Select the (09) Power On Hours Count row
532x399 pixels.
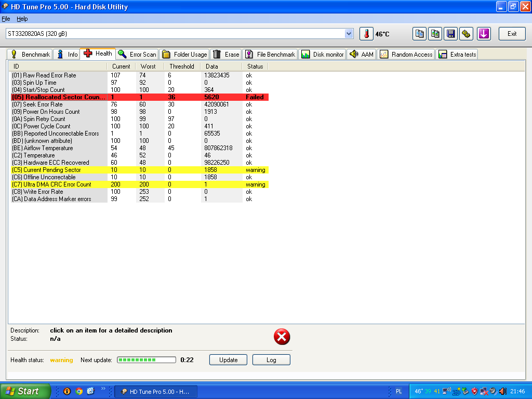[140, 112]
